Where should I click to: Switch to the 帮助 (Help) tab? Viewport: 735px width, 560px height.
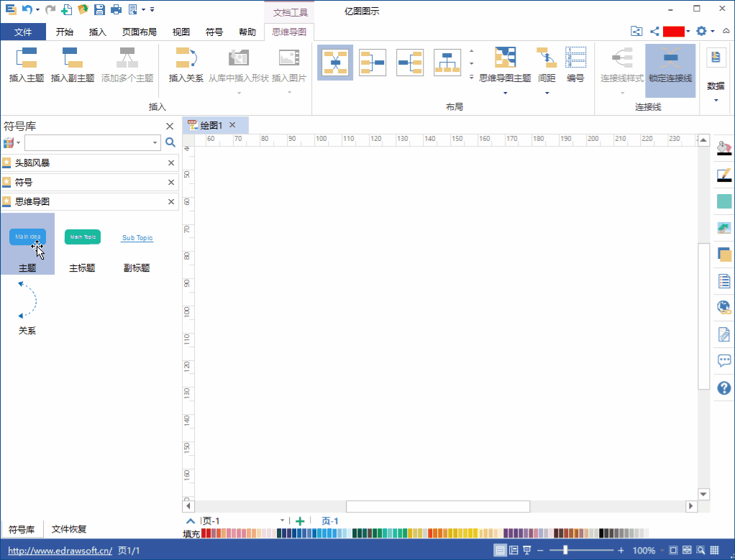tap(247, 32)
